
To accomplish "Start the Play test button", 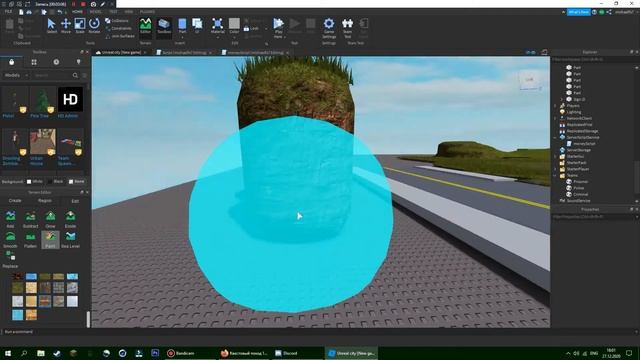I will (278, 24).
